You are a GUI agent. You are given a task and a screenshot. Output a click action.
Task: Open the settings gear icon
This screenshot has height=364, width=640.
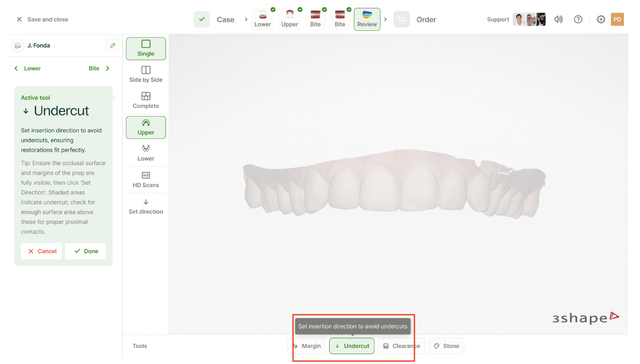601,19
